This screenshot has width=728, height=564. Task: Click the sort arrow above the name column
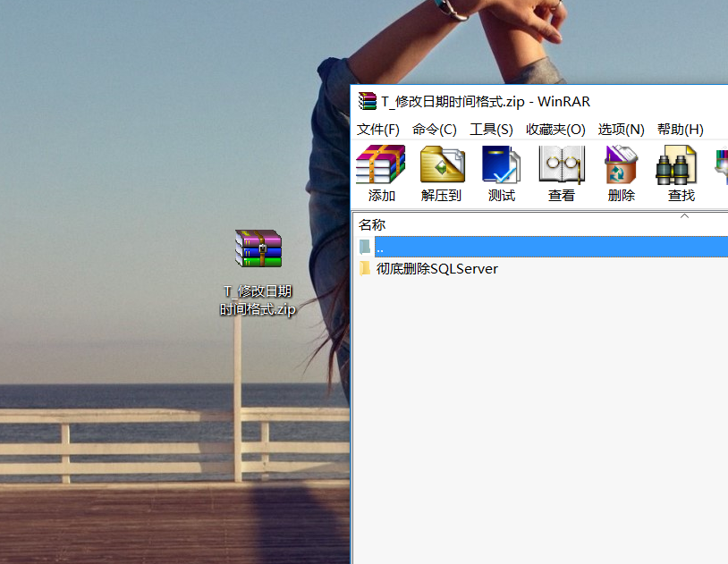[x=684, y=215]
